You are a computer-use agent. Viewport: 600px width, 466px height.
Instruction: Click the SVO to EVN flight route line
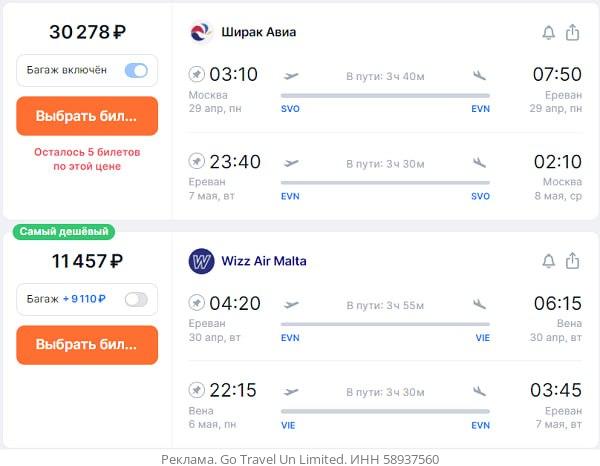(x=385, y=97)
